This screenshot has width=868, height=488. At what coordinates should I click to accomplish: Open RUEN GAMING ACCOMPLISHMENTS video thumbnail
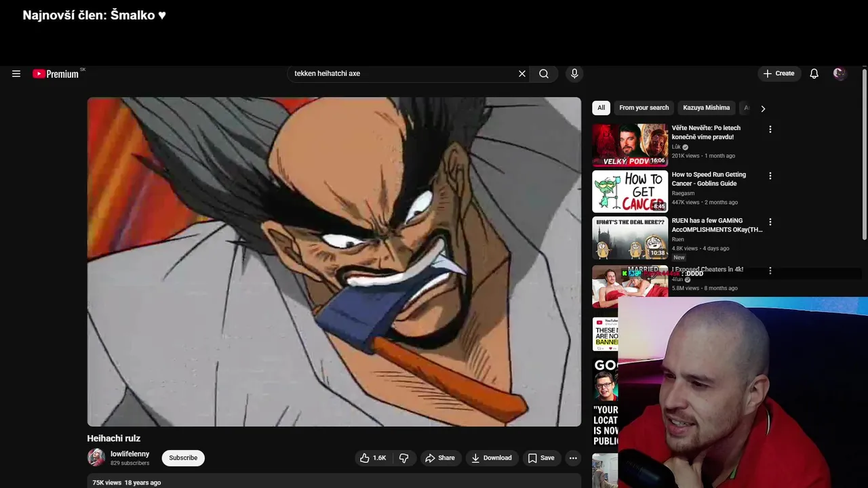coord(630,238)
